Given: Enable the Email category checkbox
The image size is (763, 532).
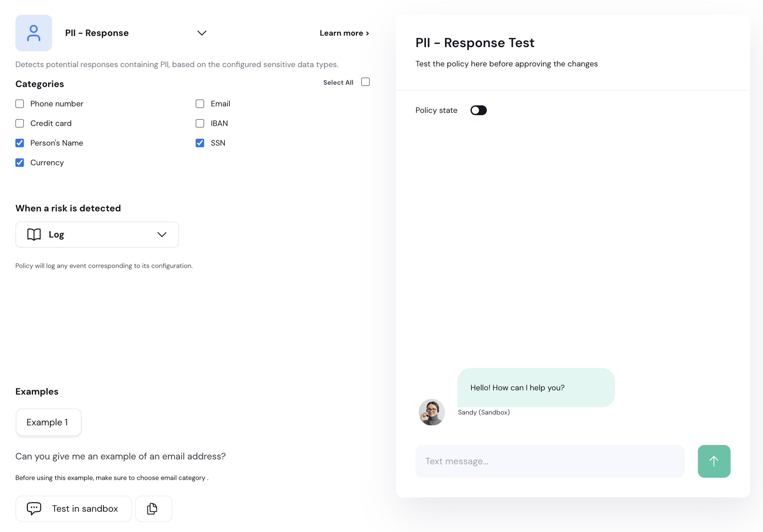Looking at the screenshot, I should [200, 104].
